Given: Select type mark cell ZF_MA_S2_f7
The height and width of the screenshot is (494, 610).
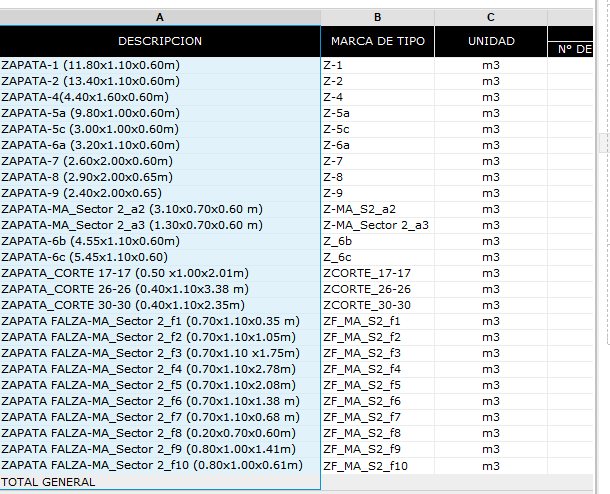Looking at the screenshot, I should coord(377,417).
